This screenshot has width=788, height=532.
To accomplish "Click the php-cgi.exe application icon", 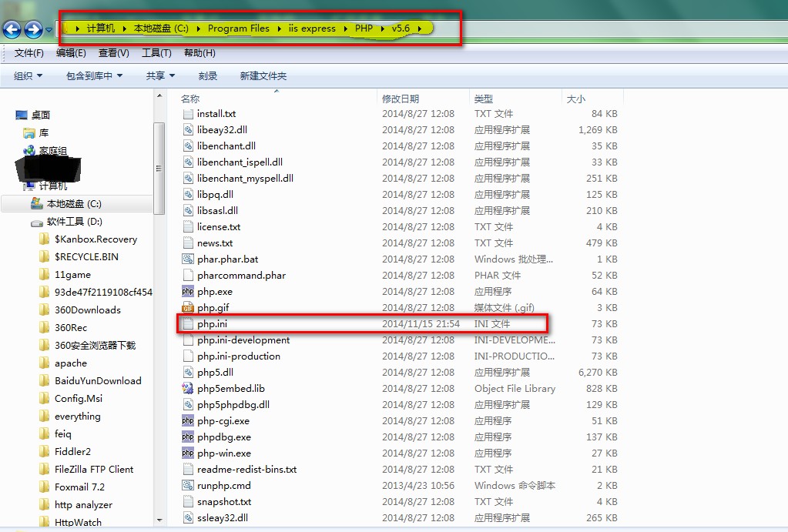I will point(188,421).
